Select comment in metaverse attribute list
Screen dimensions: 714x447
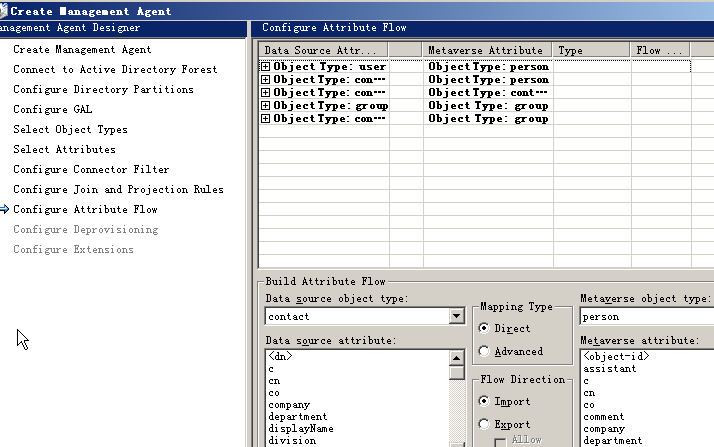pyautogui.click(x=604, y=417)
